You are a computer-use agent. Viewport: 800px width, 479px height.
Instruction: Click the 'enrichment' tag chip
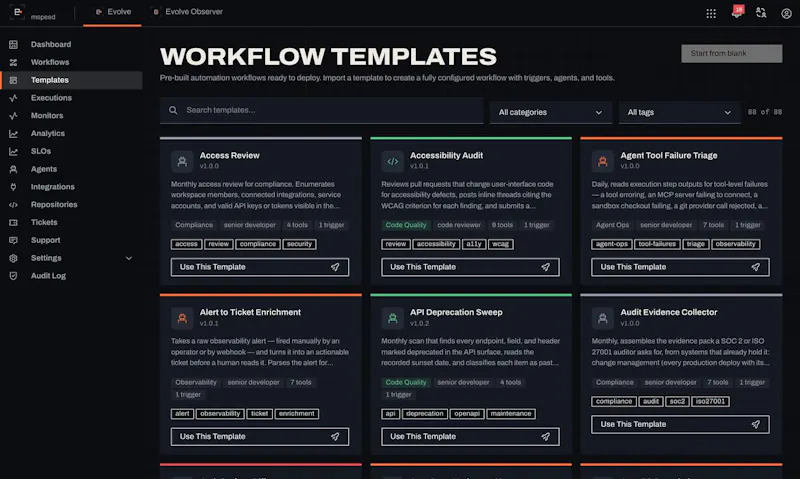point(296,414)
